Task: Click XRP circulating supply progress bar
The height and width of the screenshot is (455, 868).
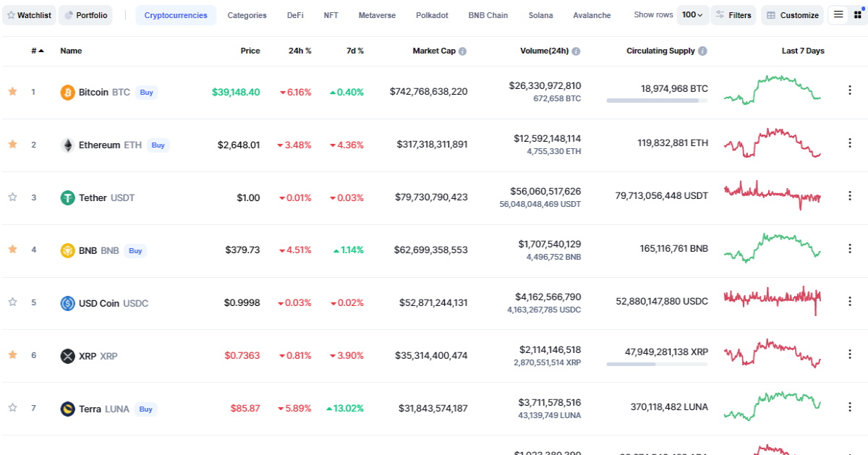Action: point(657,364)
